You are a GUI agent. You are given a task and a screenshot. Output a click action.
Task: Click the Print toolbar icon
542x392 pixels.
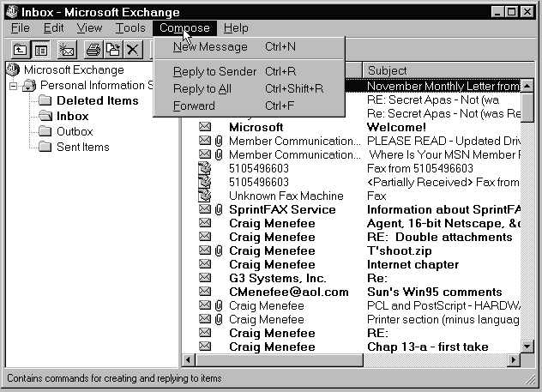(93, 50)
